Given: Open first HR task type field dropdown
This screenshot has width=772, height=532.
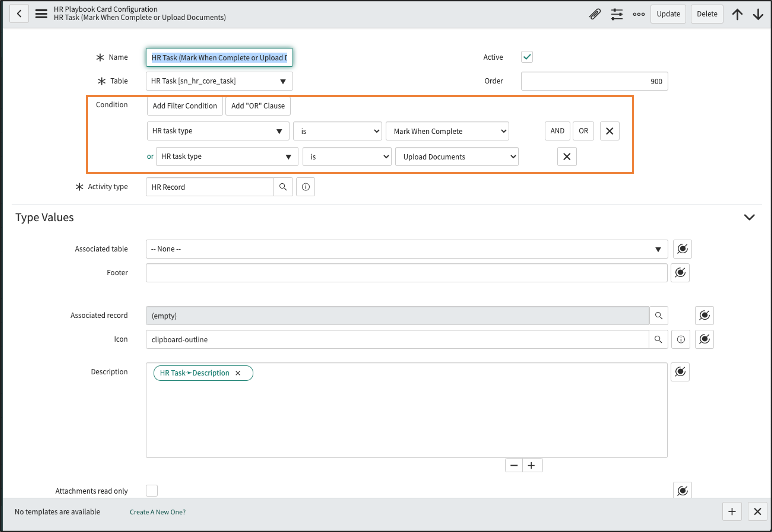Looking at the screenshot, I should [x=218, y=131].
